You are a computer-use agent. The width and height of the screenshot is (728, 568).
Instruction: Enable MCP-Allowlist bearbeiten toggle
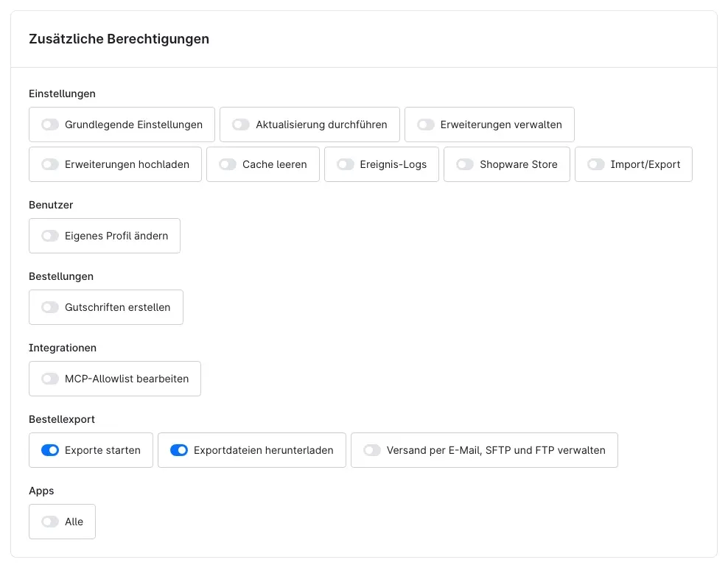tap(50, 379)
